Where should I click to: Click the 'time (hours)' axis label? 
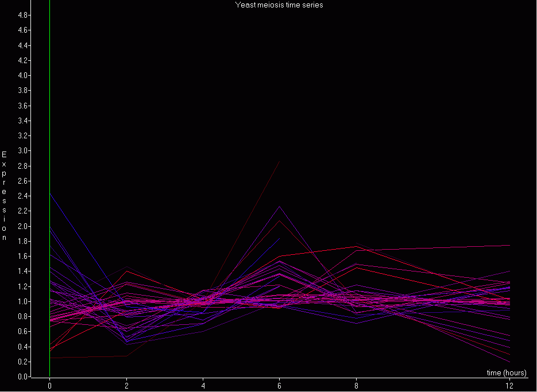[x=506, y=372]
